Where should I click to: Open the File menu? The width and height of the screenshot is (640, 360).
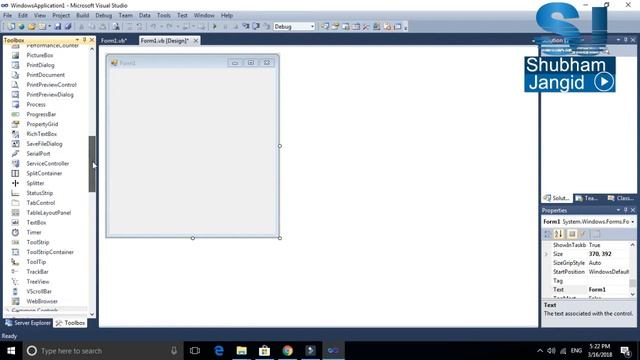[x=7, y=15]
